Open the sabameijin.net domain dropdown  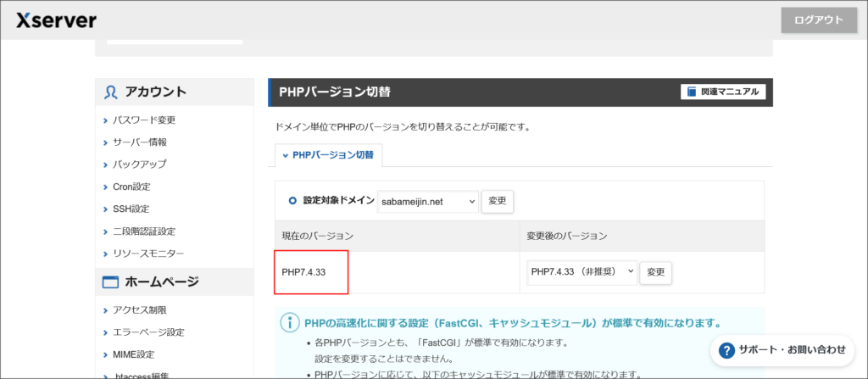(428, 202)
